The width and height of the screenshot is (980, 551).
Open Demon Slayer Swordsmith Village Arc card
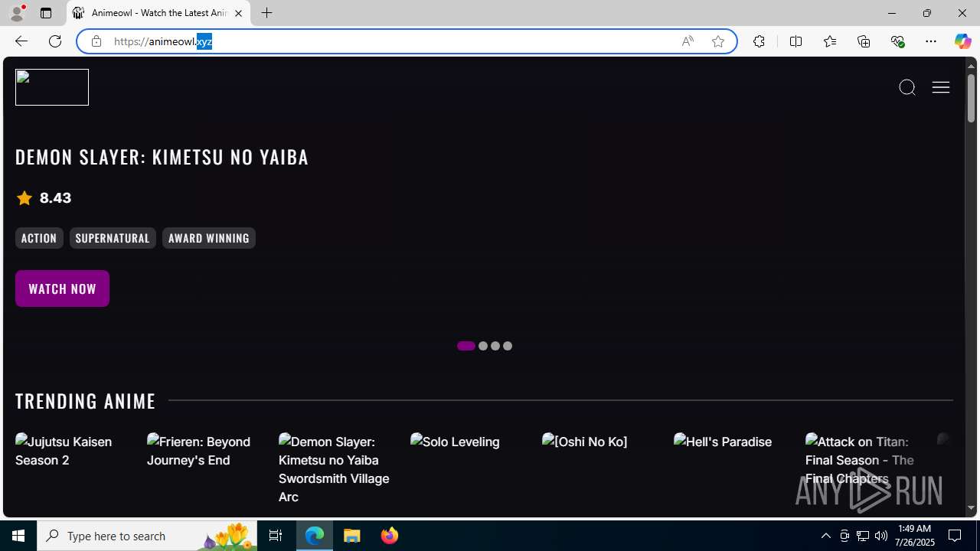click(x=335, y=469)
